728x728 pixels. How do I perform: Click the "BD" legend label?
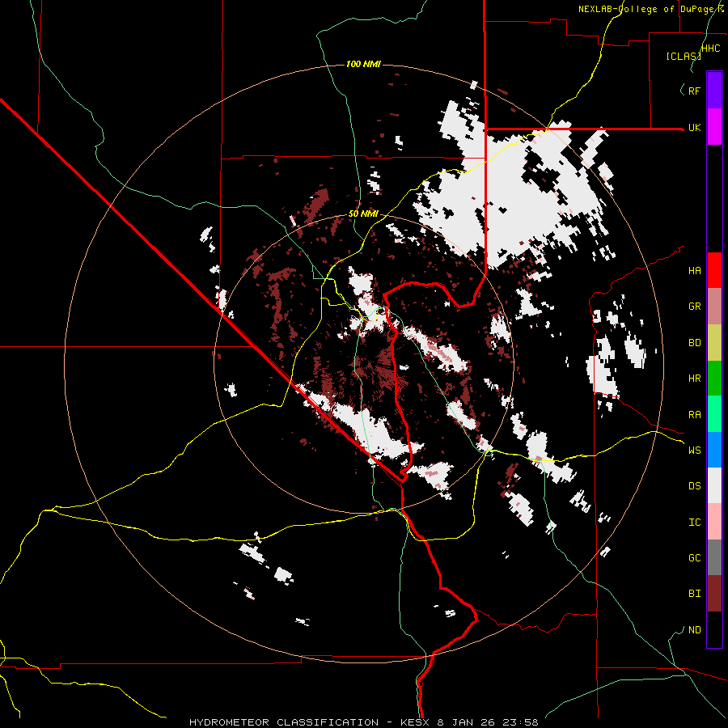tap(694, 343)
